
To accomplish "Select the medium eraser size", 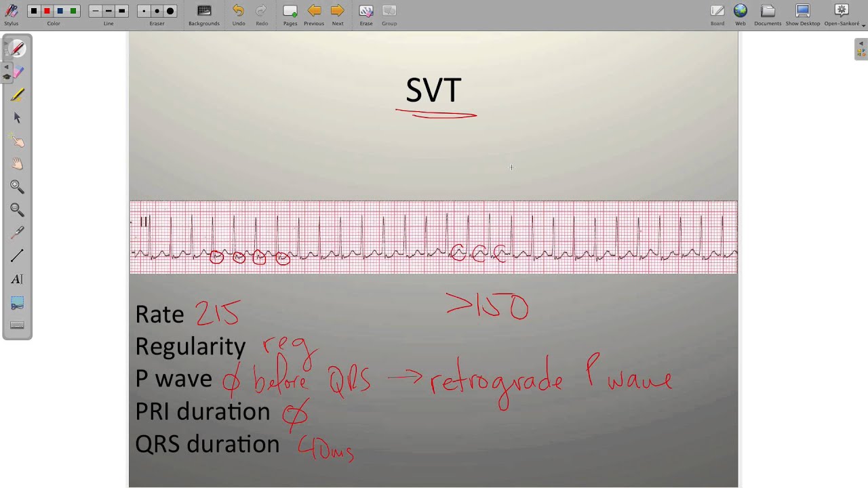I will pos(157,11).
